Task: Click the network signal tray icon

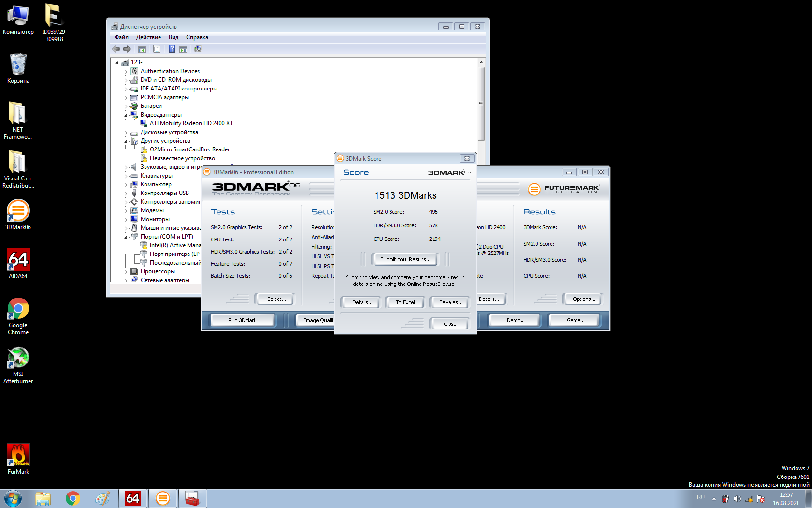Action: click(x=749, y=499)
